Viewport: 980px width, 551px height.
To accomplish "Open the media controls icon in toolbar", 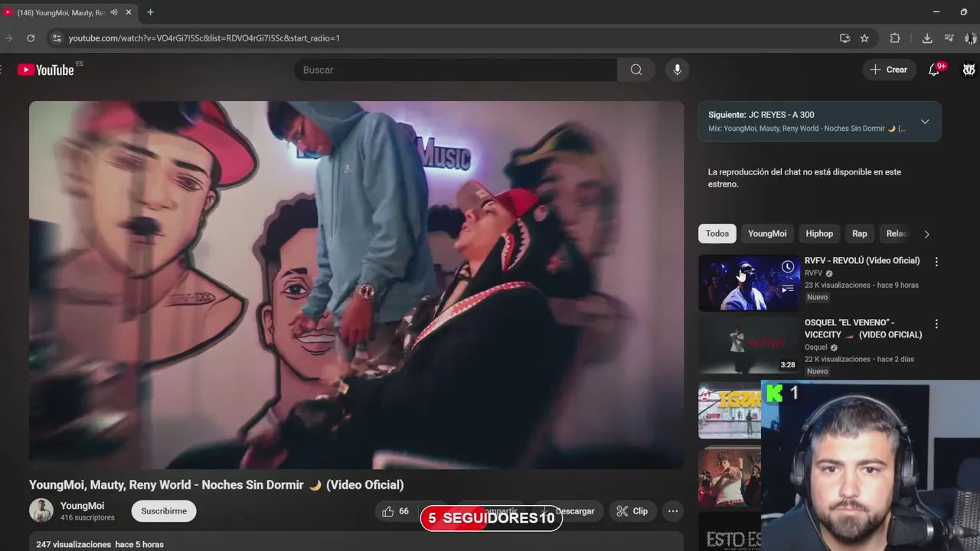I will pos(949,37).
